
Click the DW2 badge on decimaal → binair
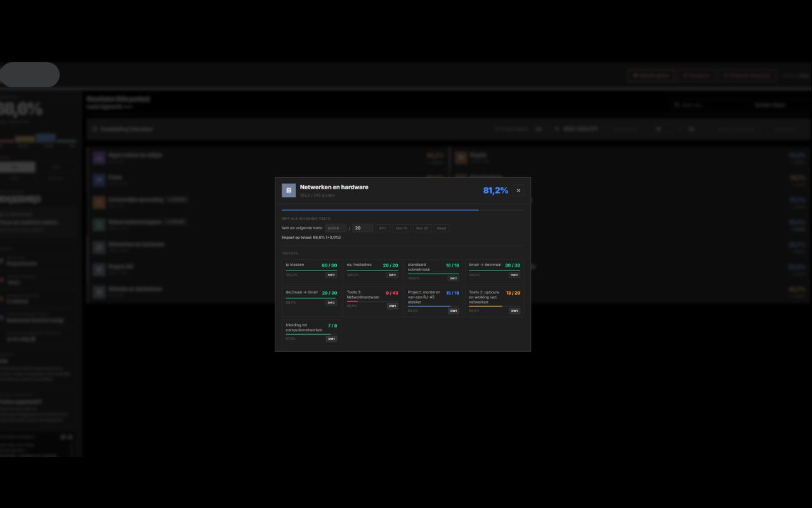pyautogui.click(x=331, y=303)
